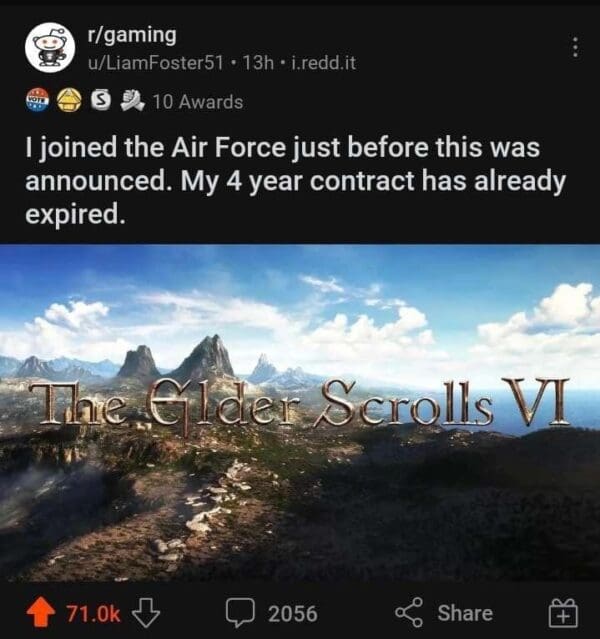This screenshot has height=639, width=600.
Task: Click the share network icon
Action: 409,612
